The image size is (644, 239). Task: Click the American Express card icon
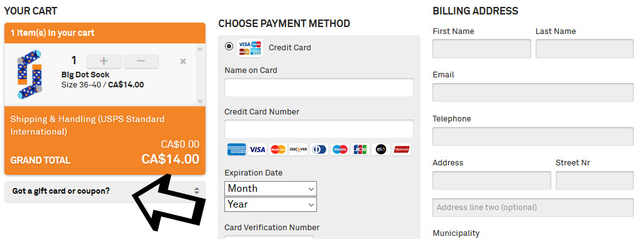[x=236, y=150]
